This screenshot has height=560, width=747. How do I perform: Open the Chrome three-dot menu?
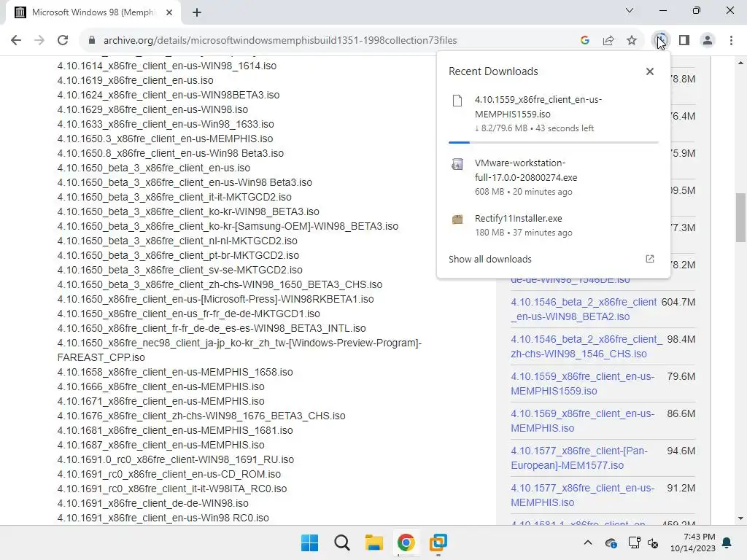coord(731,41)
